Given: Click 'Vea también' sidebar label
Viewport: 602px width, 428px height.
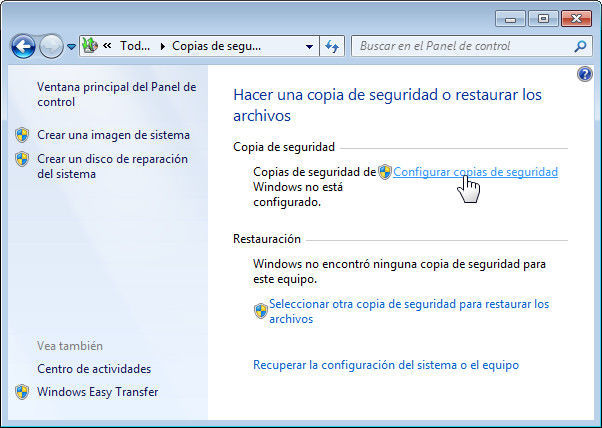Looking at the screenshot, I should [x=70, y=346].
